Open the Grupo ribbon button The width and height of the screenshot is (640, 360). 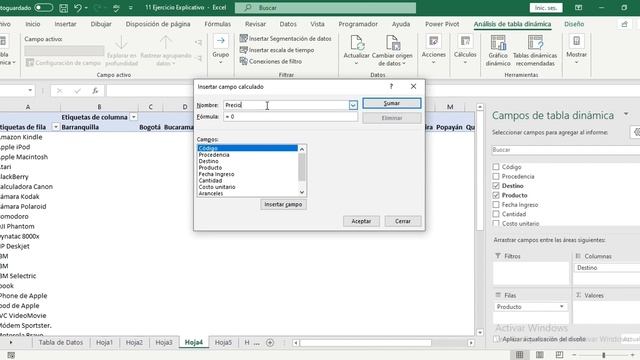tap(220, 50)
